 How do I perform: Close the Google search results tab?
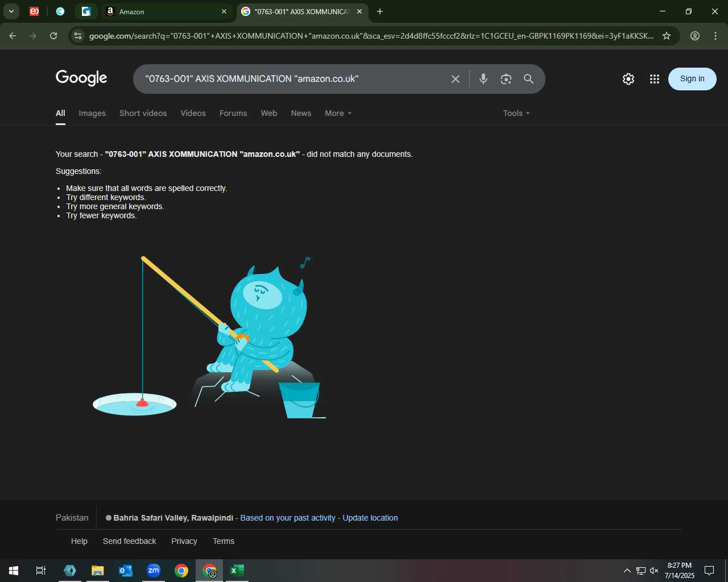[359, 11]
